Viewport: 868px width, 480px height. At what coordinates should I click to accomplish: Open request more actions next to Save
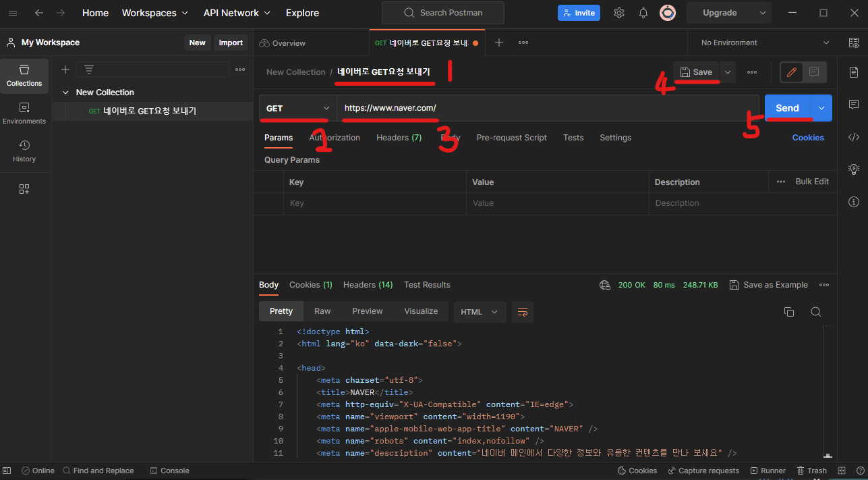(x=752, y=72)
